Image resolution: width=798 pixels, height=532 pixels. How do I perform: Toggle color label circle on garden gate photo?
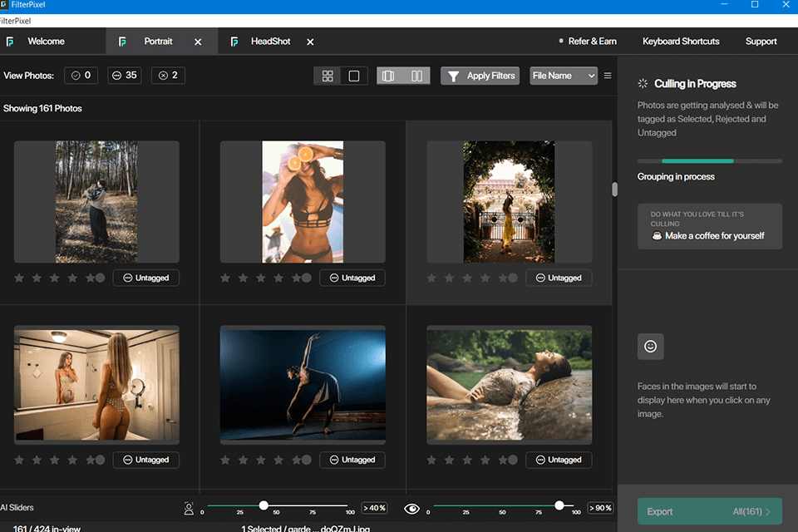tap(513, 278)
